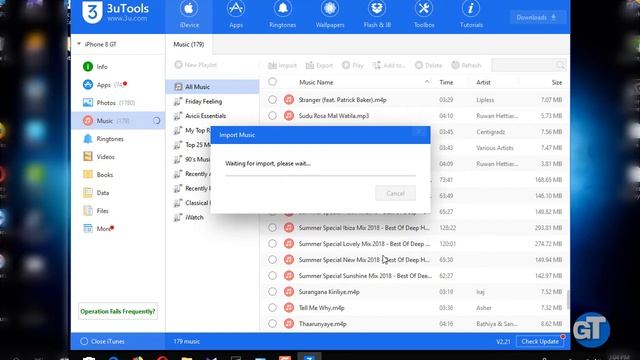This screenshot has width=640, height=360.
Task: Sort by the Artist column
Action: [483, 82]
